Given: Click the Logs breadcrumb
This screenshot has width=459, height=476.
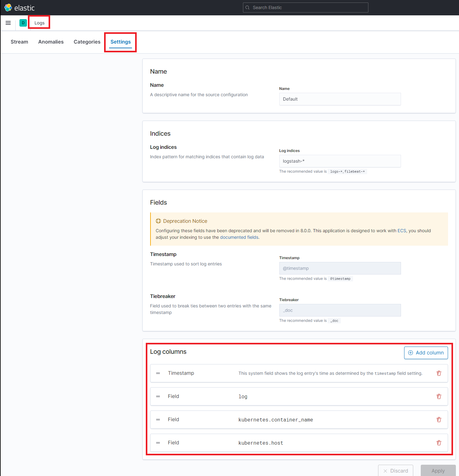Looking at the screenshot, I should (x=40, y=23).
